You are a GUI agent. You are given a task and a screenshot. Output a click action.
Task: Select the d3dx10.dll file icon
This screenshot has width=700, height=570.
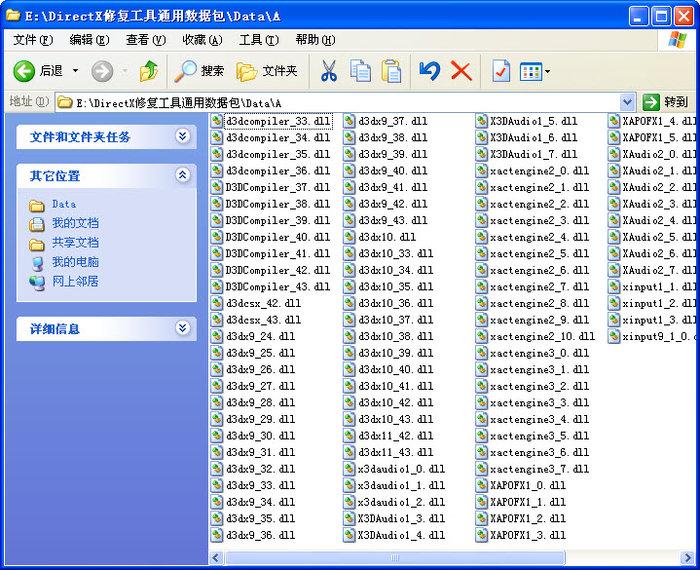point(349,237)
